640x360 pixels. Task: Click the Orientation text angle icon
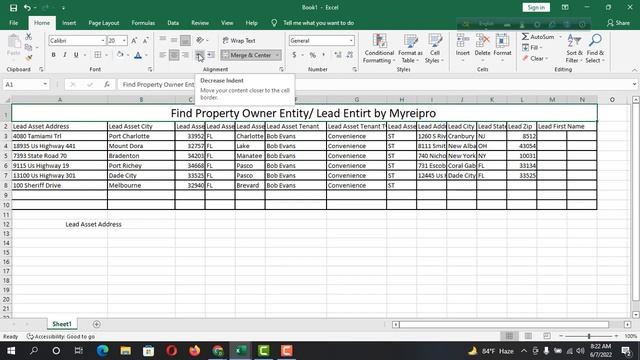point(200,40)
